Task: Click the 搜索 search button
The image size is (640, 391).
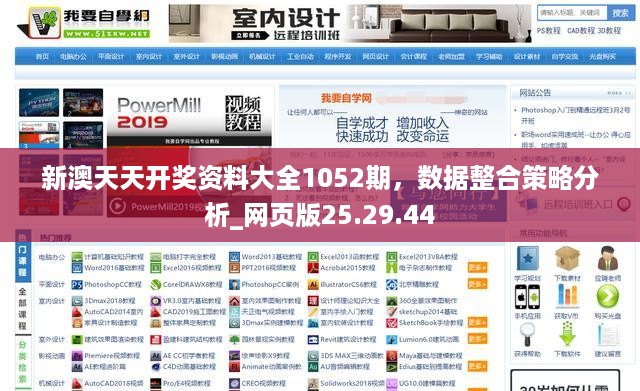Action: pyautogui.click(x=620, y=13)
